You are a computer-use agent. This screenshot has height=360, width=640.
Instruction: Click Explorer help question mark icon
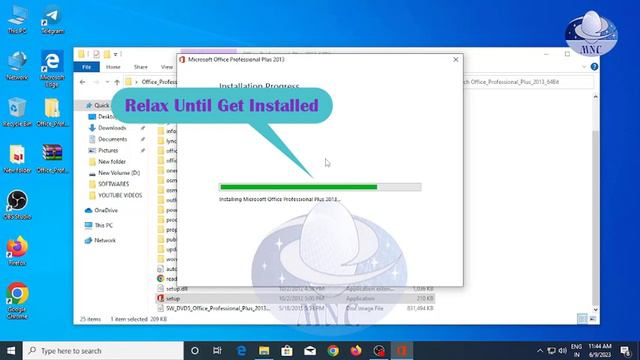point(594,67)
